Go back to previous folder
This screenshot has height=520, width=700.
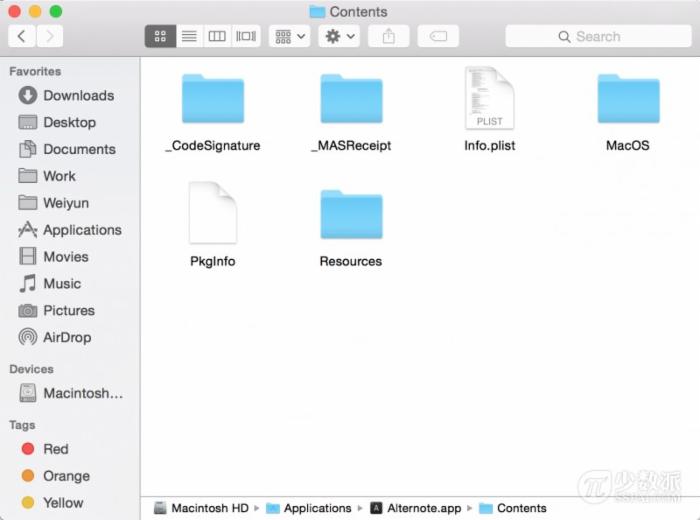click(x=22, y=36)
